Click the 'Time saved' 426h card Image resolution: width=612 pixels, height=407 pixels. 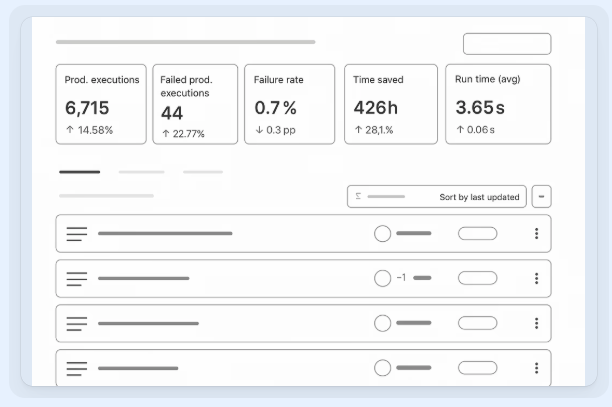pyautogui.click(x=391, y=104)
